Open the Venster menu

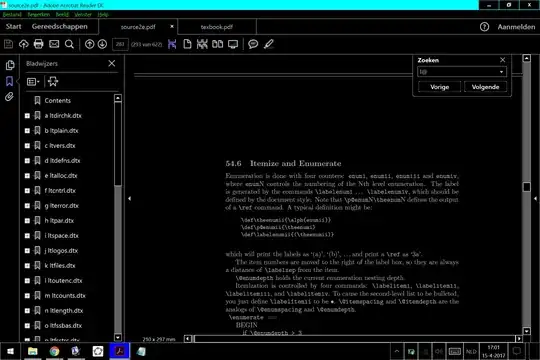point(83,14)
